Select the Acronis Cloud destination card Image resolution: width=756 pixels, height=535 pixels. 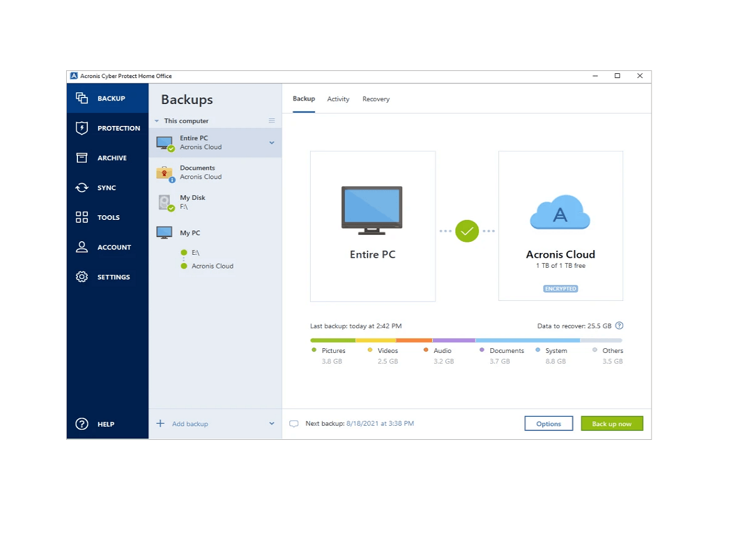pos(561,226)
